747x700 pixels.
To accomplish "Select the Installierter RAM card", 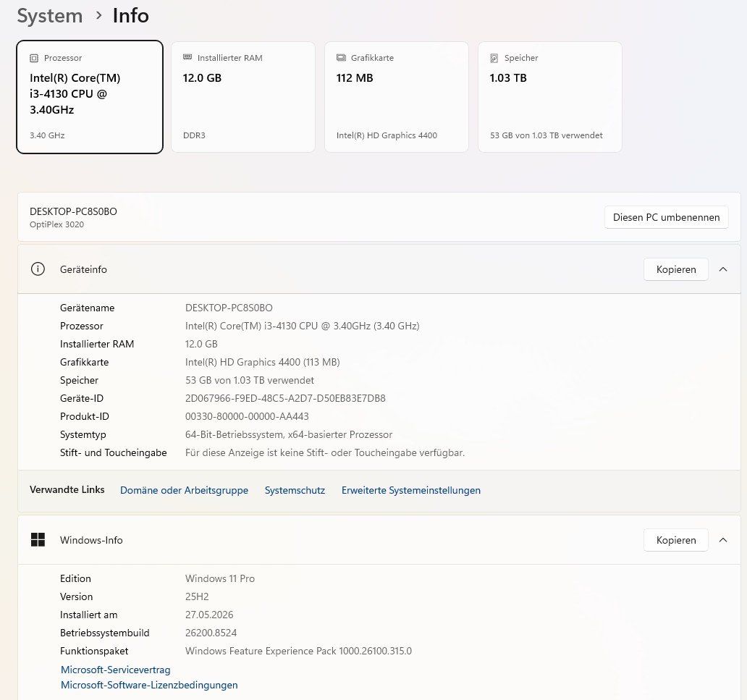I will click(243, 97).
